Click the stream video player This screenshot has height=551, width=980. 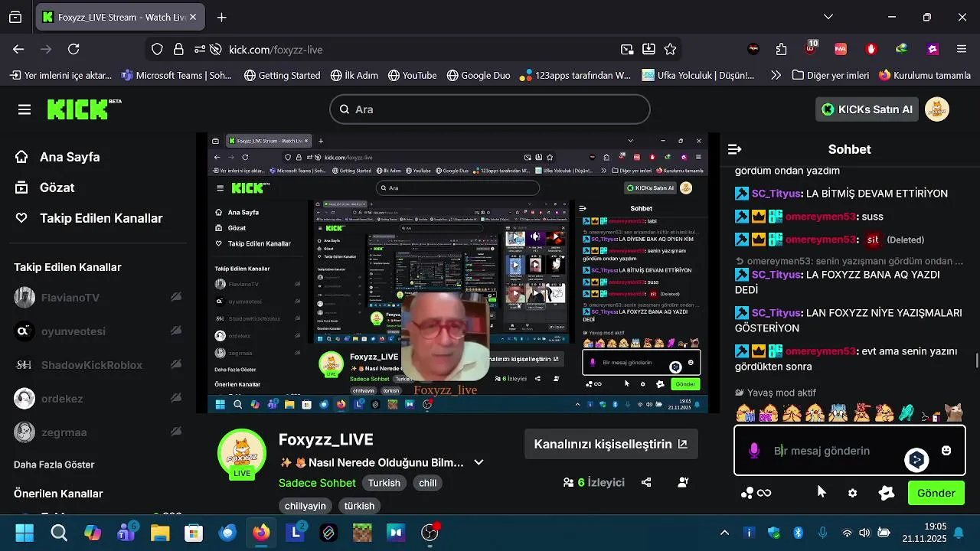[458, 273]
